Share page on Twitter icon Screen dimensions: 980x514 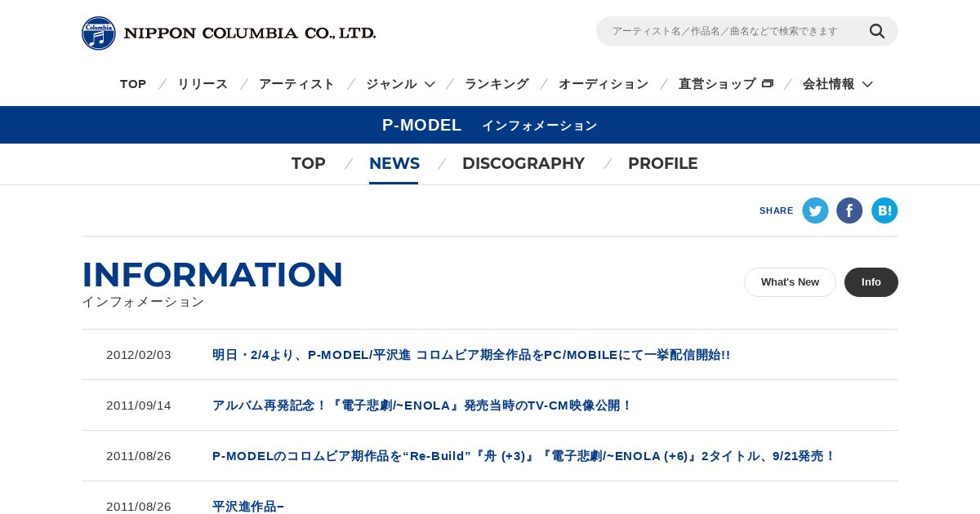click(815, 210)
